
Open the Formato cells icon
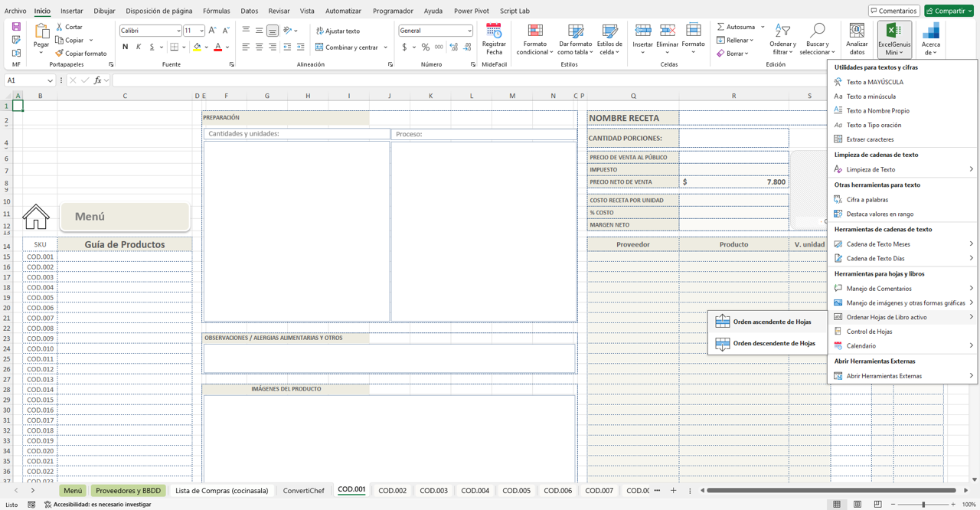click(x=693, y=31)
